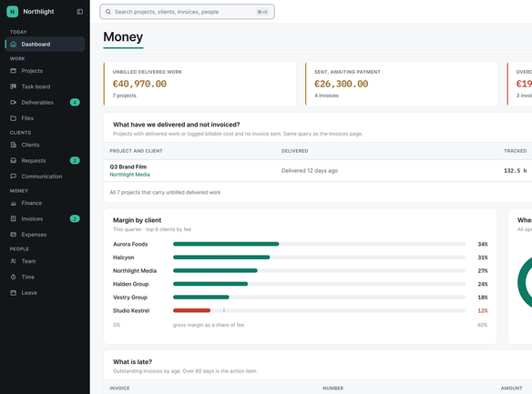532x394 pixels.
Task: Click the Aurora Foods margin bar
Action: 226,244
